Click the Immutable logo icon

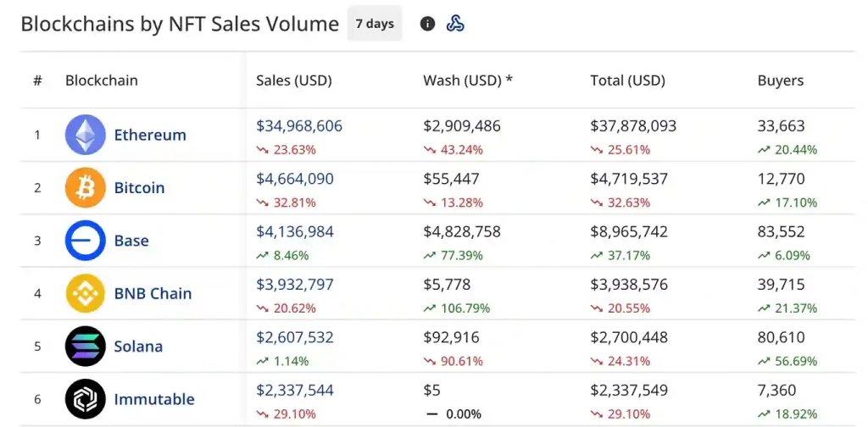86,399
